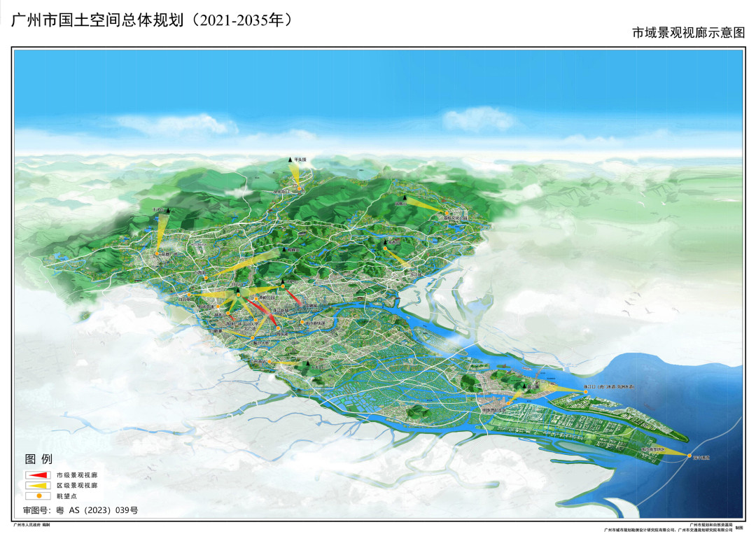
Task: Click the airport viewpoint marker at far right
Action: pyautogui.click(x=689, y=456)
